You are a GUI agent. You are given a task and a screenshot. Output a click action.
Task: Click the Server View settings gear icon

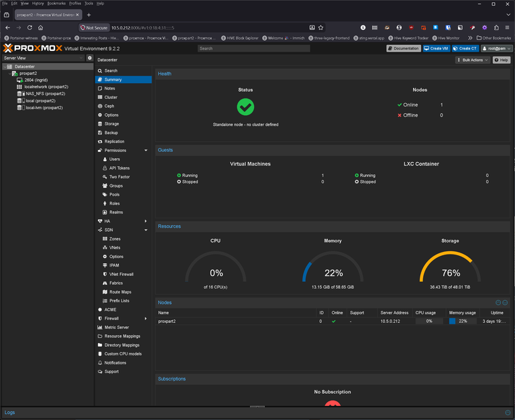point(90,58)
